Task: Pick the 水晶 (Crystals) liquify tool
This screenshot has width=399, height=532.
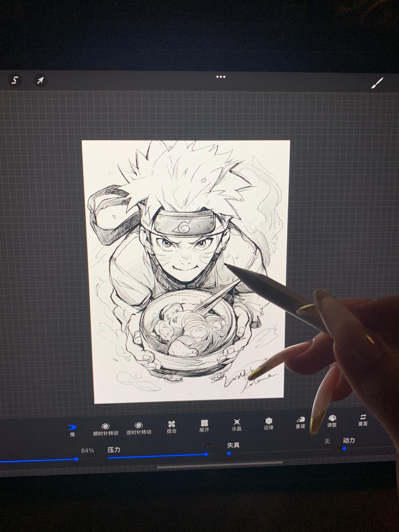Action: pos(236,425)
